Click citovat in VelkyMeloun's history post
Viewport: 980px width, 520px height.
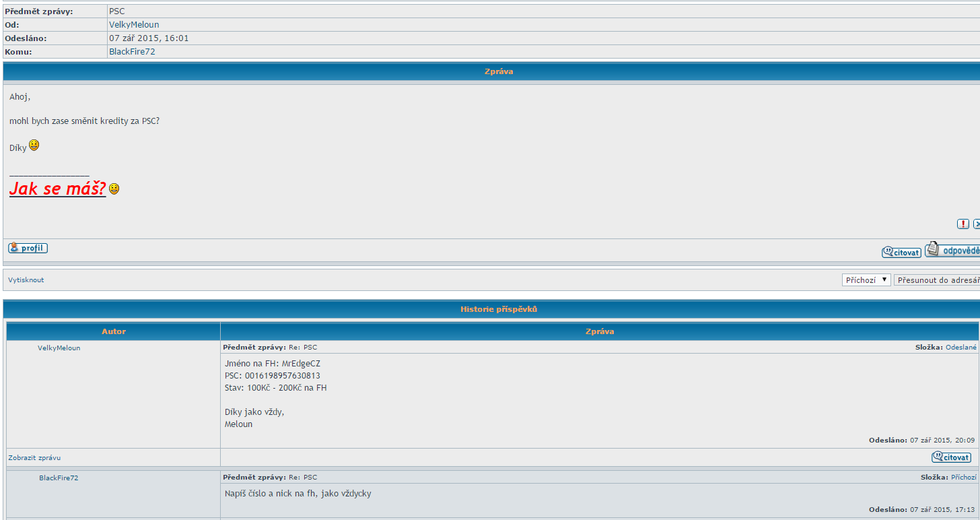[951, 457]
